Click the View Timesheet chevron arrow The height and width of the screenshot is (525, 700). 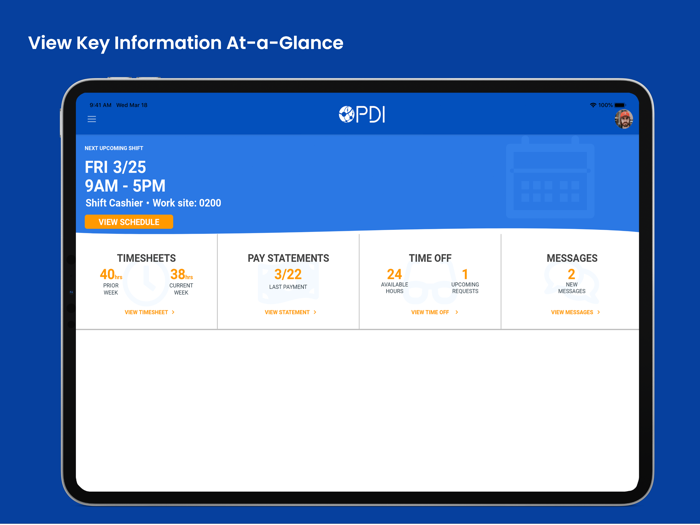[173, 312]
